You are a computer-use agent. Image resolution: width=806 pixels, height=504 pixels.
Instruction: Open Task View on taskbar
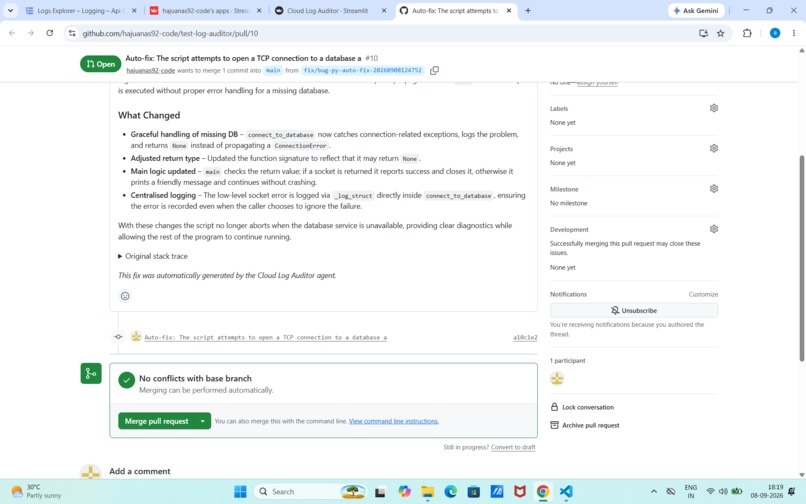pos(380,492)
